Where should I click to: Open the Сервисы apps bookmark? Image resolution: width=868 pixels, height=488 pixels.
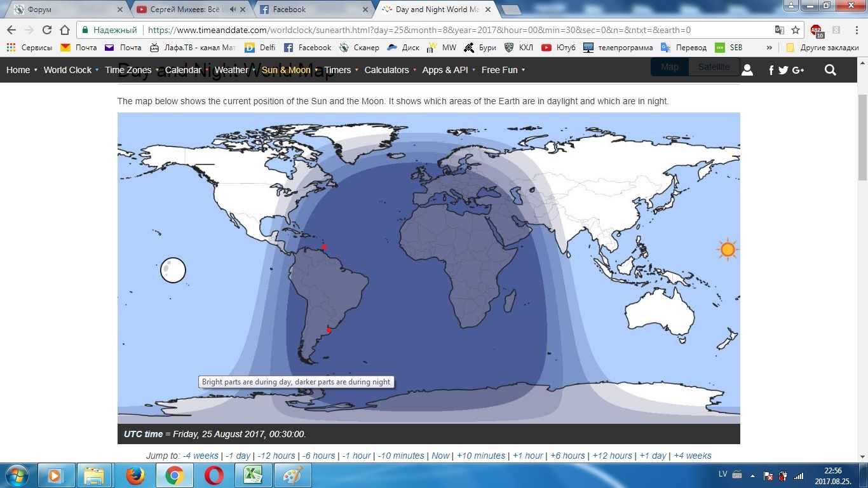[30, 48]
